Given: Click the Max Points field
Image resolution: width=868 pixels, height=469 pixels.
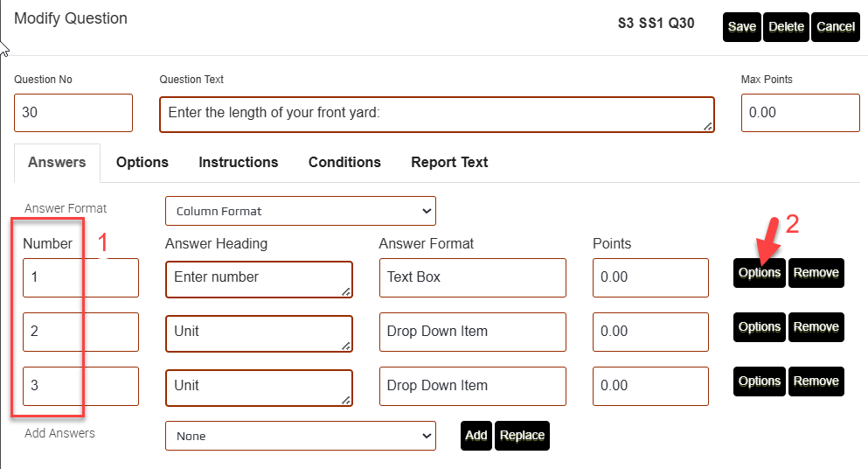Looking at the screenshot, I should [x=800, y=113].
